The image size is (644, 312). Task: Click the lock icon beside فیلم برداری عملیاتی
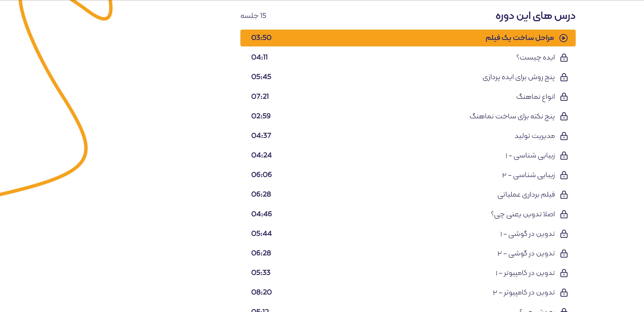tap(564, 195)
